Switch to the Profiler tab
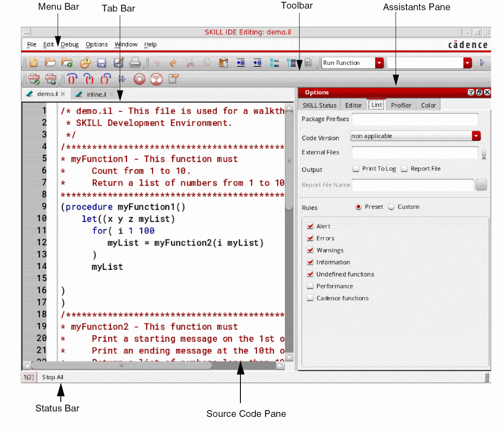 pyautogui.click(x=401, y=105)
